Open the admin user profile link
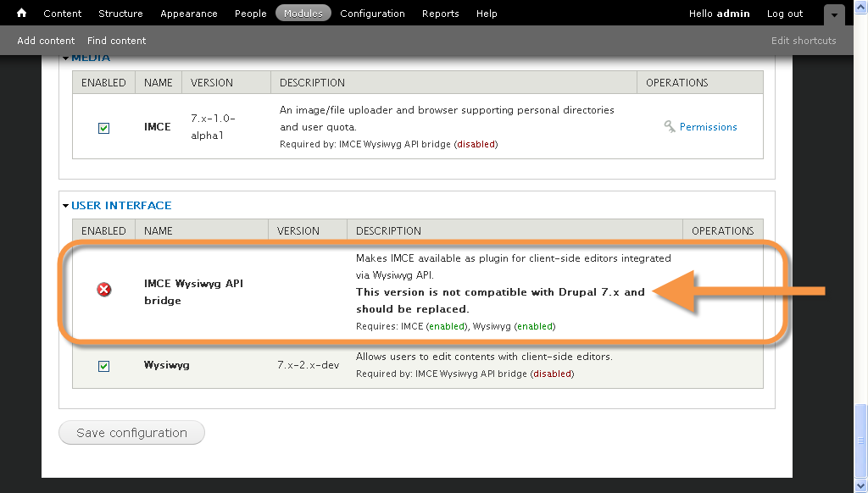The width and height of the screenshot is (868, 493). coord(733,14)
